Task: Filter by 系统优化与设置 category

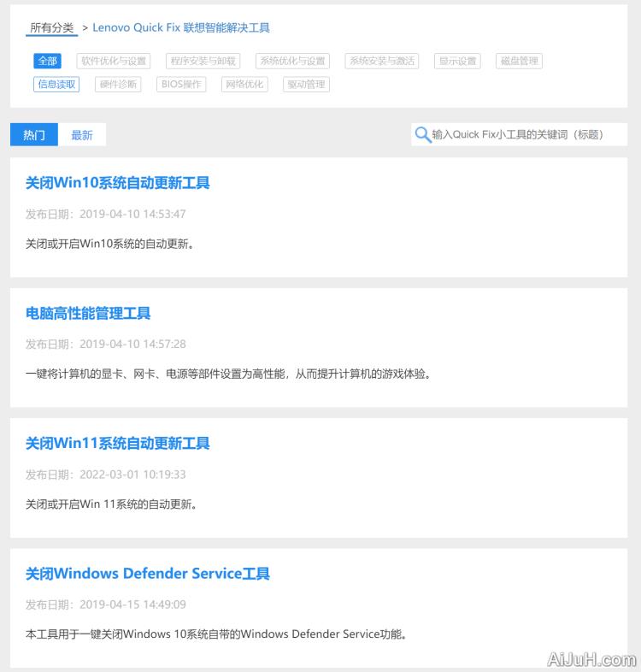Action: click(292, 61)
